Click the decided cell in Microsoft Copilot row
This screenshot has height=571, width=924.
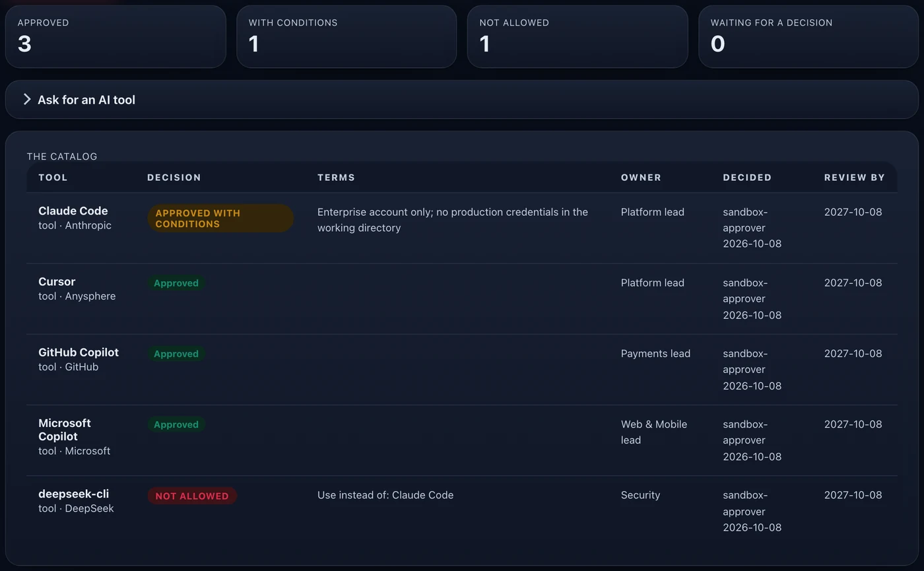coord(752,440)
